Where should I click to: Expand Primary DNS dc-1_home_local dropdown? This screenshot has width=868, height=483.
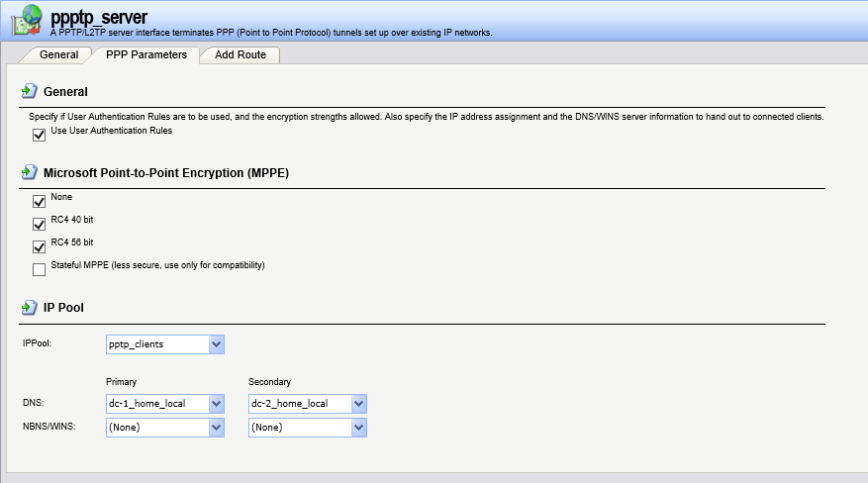click(217, 404)
